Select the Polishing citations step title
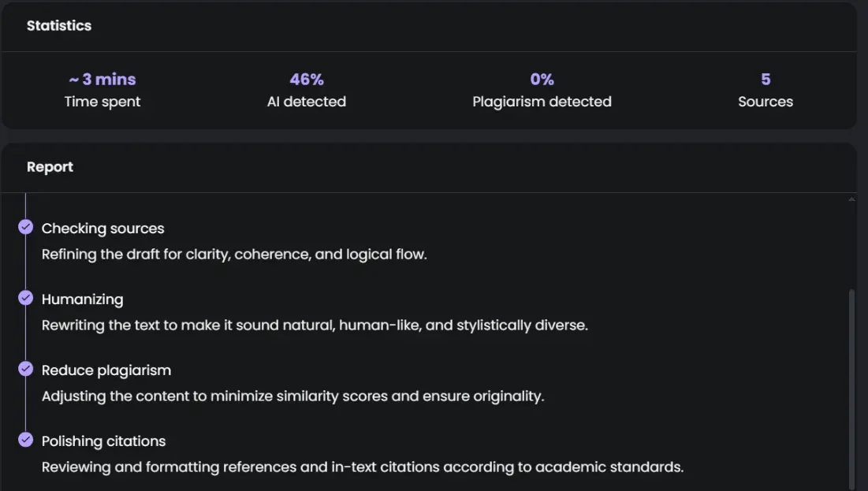This screenshot has width=868, height=491. (x=104, y=441)
